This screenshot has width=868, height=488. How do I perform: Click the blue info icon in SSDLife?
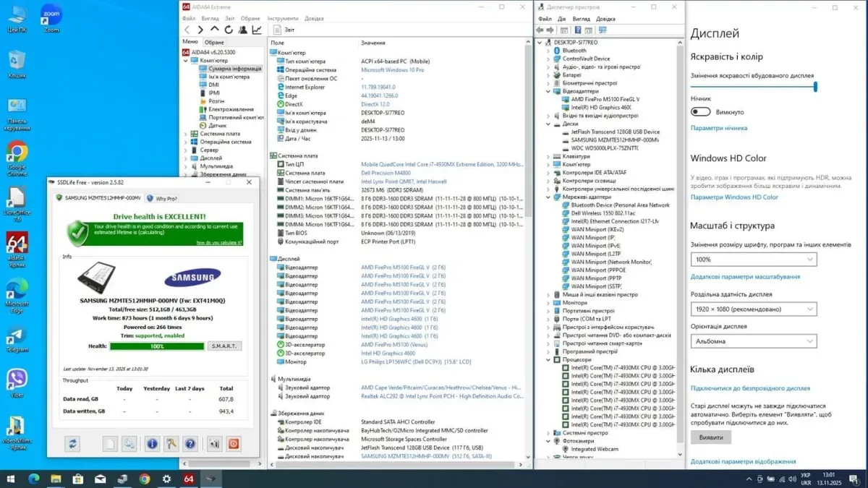pyautogui.click(x=152, y=444)
